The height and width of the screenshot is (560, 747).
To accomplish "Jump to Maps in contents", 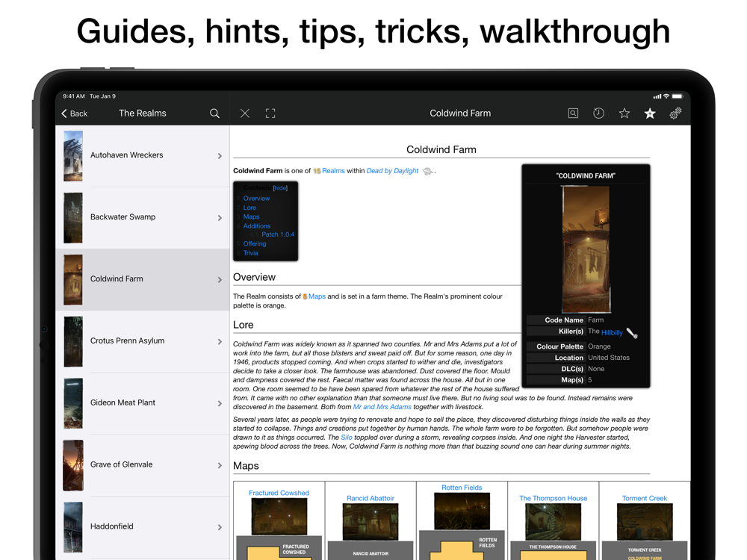I will click(251, 217).
